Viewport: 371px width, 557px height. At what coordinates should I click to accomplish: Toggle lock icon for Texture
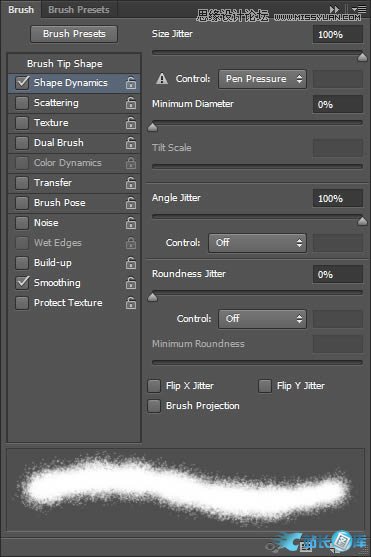pyautogui.click(x=131, y=123)
